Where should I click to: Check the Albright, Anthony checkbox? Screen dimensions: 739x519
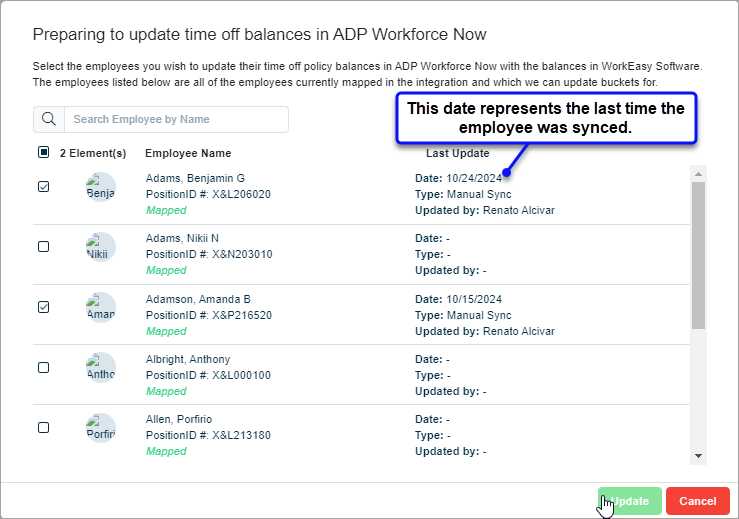(x=43, y=367)
